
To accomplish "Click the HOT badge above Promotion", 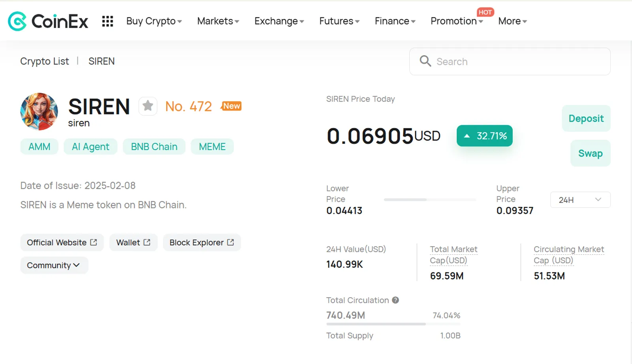I will (x=485, y=12).
